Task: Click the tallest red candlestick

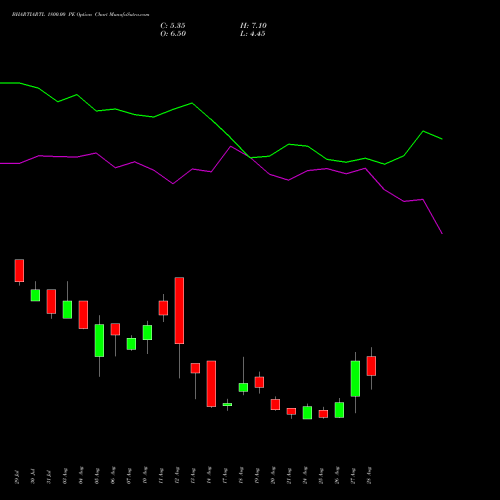Action: click(x=179, y=310)
